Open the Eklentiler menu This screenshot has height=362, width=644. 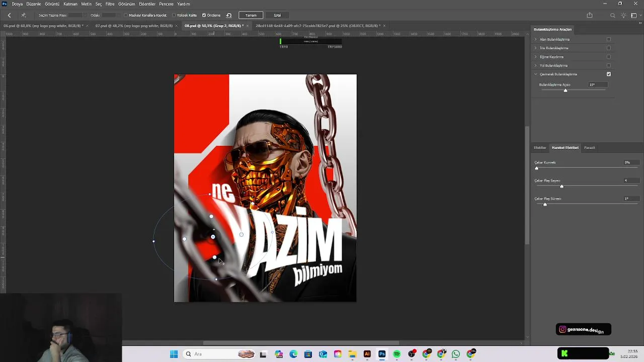pyautogui.click(x=147, y=4)
